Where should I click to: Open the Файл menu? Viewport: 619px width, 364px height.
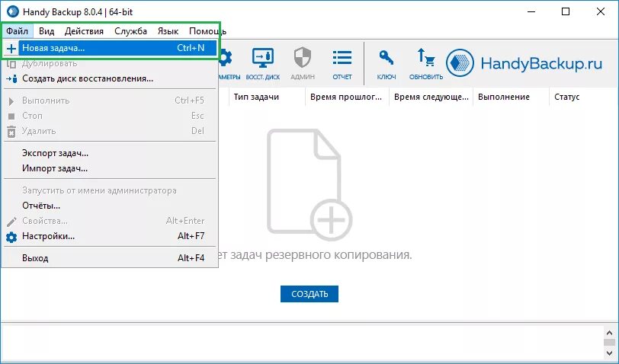17,31
